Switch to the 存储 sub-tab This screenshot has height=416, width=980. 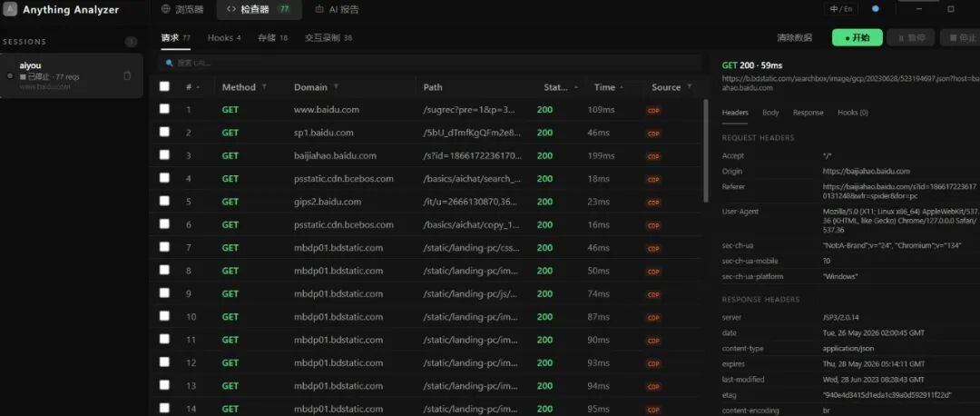272,37
